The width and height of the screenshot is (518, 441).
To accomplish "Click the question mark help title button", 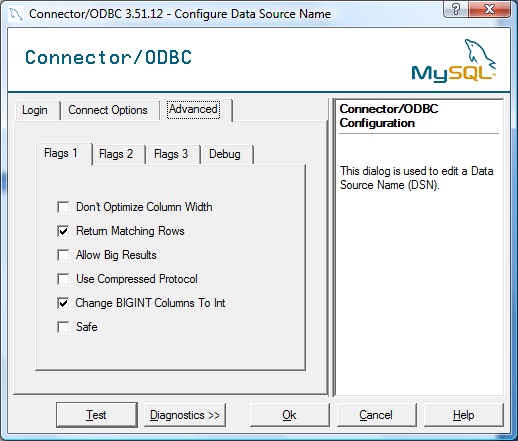I will click(x=456, y=9).
